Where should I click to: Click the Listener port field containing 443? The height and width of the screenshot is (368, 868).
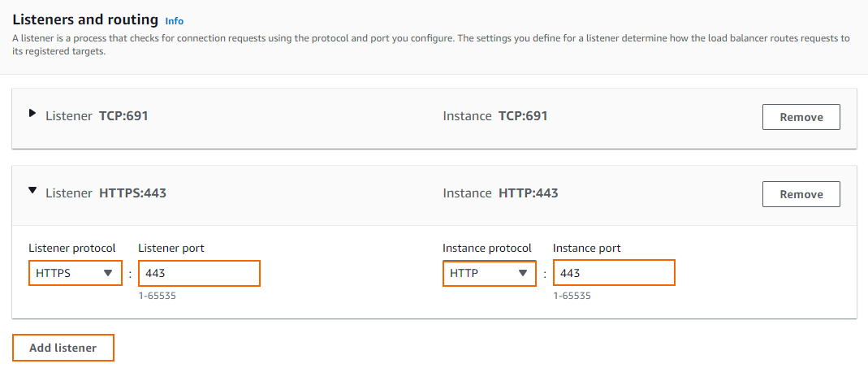(199, 273)
